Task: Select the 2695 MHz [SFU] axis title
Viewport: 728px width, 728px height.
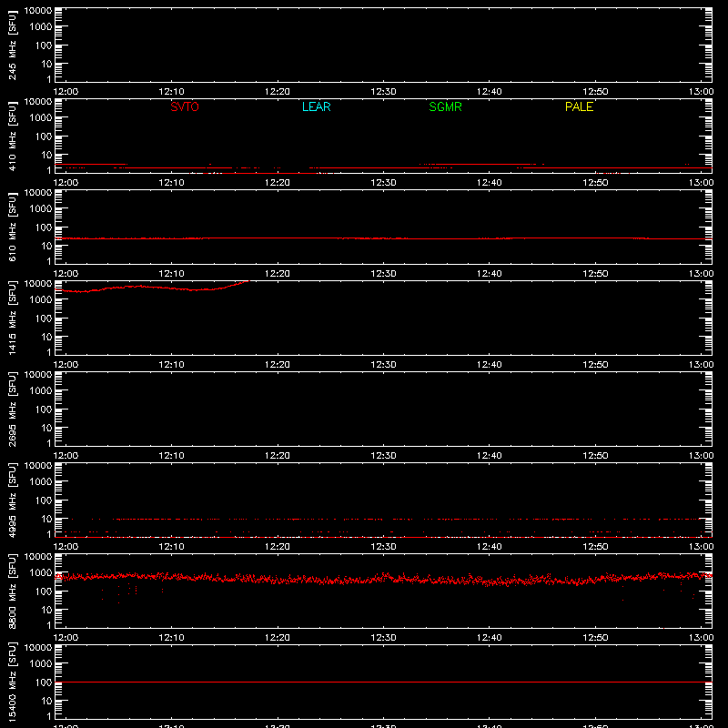Action: pos(12,409)
